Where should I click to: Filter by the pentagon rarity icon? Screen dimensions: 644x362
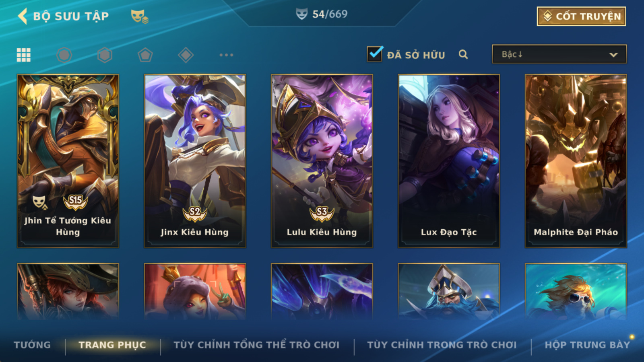pos(145,55)
